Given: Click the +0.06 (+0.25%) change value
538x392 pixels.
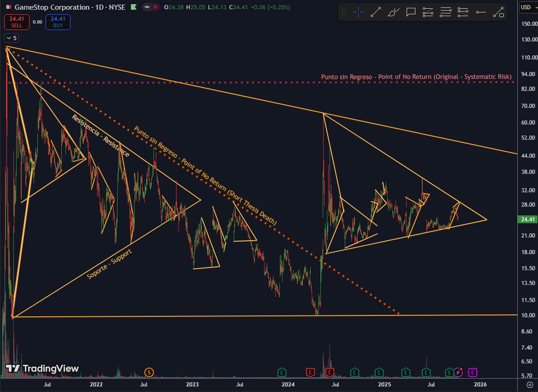Looking at the screenshot, I should click(270, 7).
